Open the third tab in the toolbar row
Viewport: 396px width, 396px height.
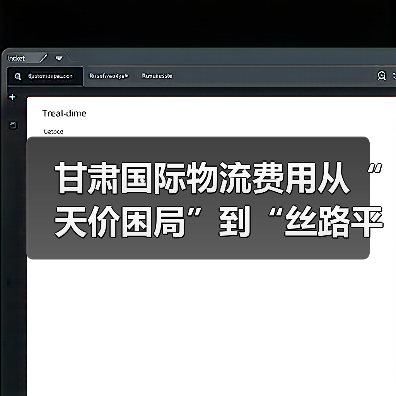[157, 76]
